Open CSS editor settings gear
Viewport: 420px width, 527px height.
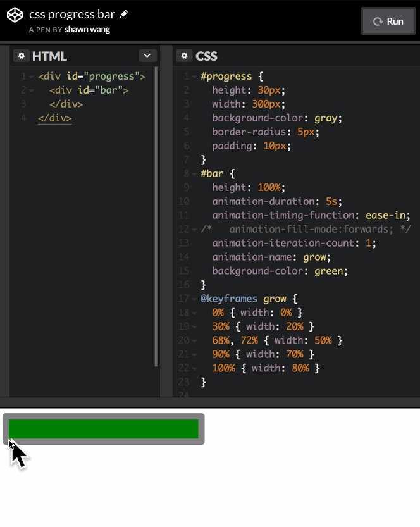click(184, 56)
